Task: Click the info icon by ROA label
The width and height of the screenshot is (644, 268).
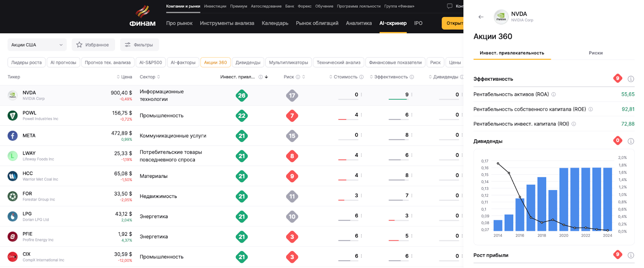Action: [553, 94]
